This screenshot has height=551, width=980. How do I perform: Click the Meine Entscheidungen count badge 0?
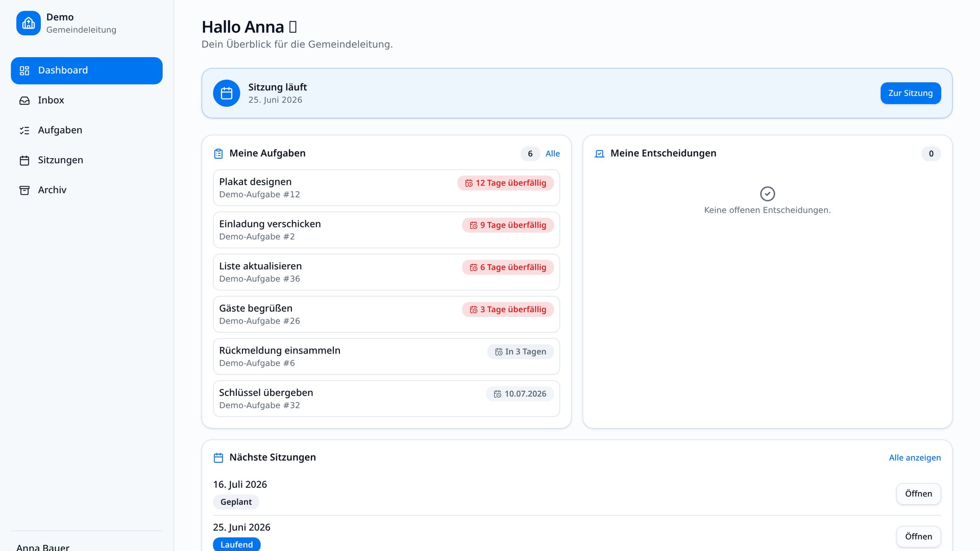(x=931, y=154)
